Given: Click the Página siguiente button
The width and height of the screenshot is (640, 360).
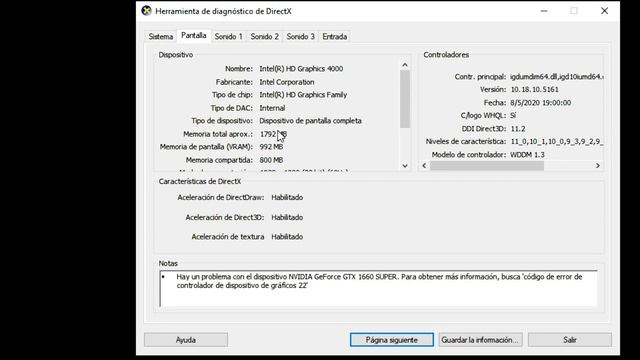Looking at the screenshot, I should tap(392, 340).
